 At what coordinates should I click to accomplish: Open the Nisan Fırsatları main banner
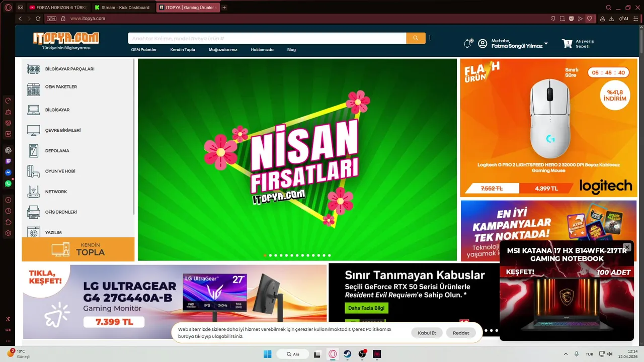pyautogui.click(x=297, y=160)
